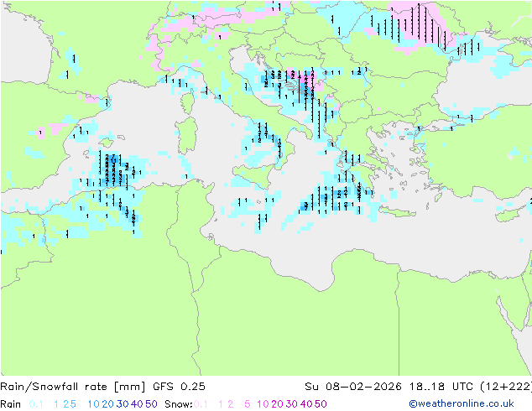Click the 'Snow:' legend label
This screenshot has width=532, height=411.
(x=179, y=404)
